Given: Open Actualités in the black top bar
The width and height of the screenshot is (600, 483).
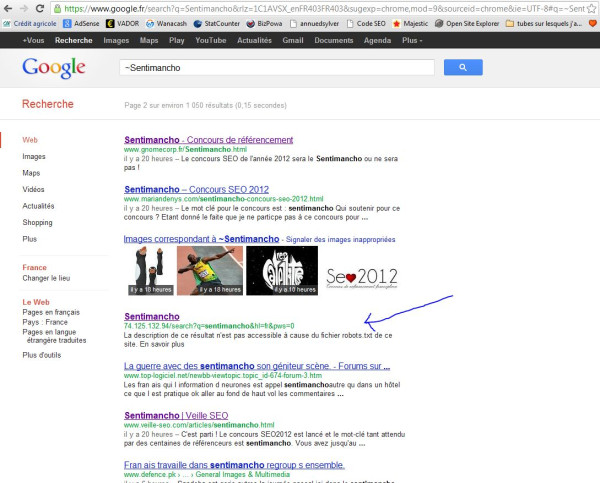Looking at the screenshot, I should tap(254, 40).
